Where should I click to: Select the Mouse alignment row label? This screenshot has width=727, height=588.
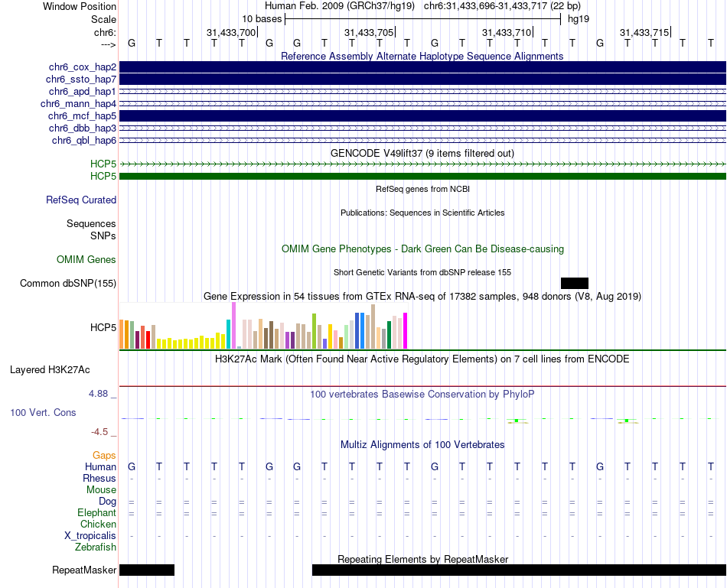tap(101, 490)
